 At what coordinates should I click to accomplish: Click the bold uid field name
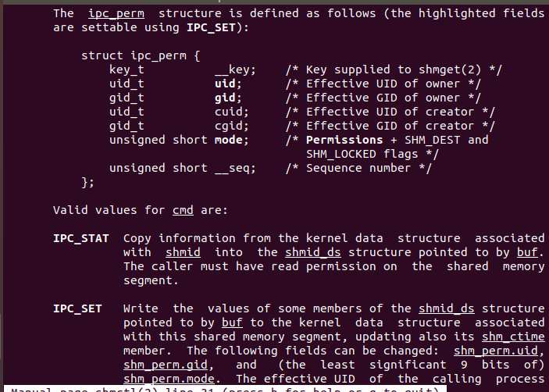coord(225,84)
